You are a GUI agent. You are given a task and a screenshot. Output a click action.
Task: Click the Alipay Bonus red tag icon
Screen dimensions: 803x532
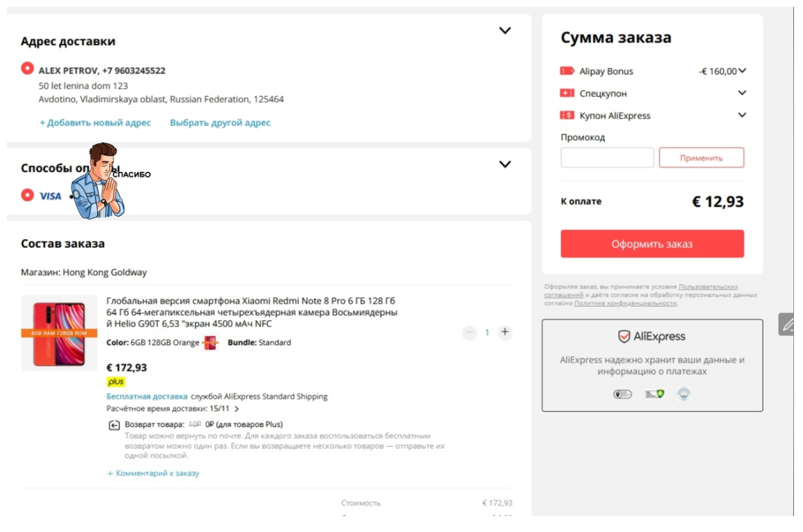point(567,71)
